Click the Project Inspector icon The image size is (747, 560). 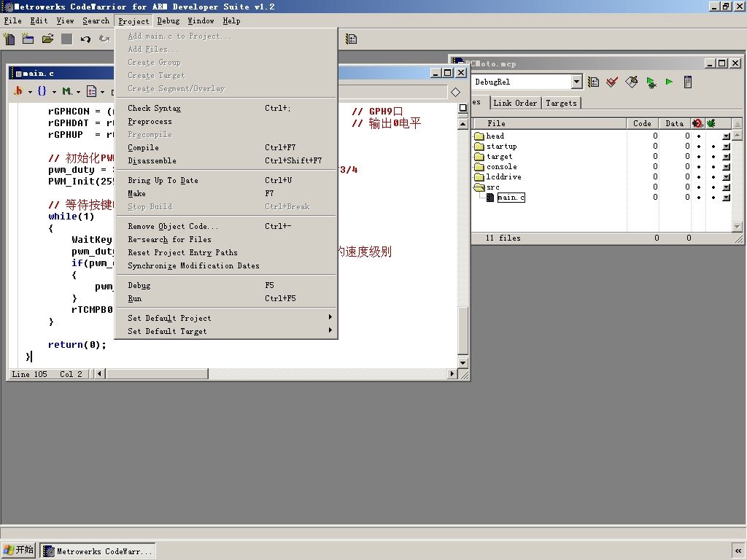point(687,82)
